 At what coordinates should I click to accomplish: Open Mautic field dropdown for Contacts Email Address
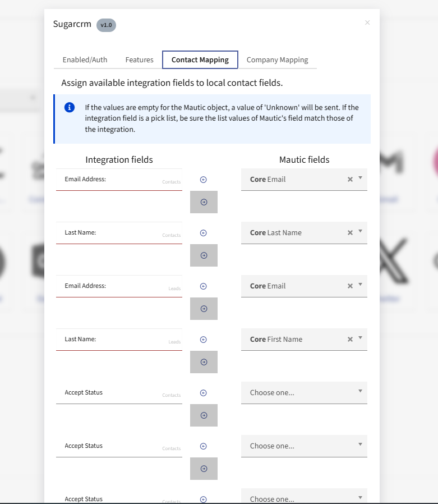pyautogui.click(x=304, y=180)
